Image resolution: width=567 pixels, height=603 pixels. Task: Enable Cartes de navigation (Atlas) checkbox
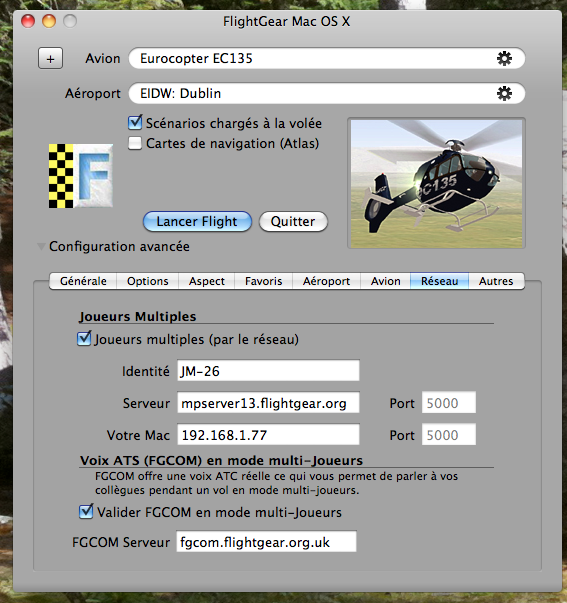pos(135,143)
